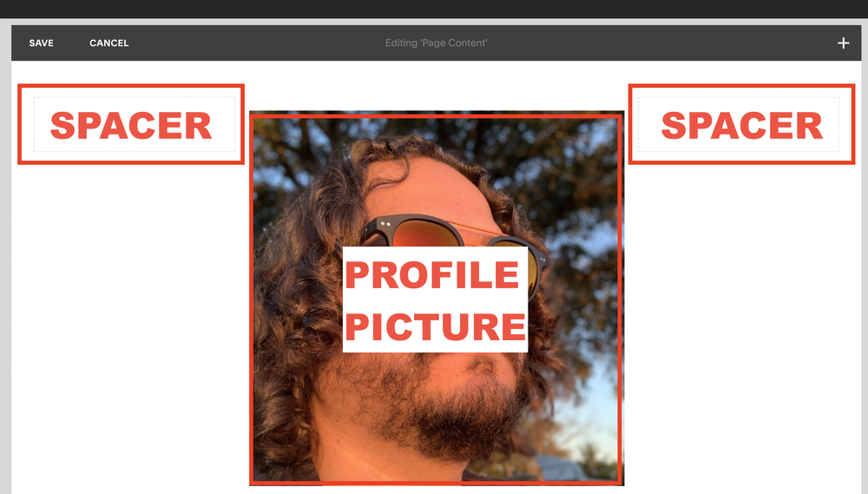Click the plus icon to add a block
This screenshot has width=868, height=494.
tap(843, 43)
